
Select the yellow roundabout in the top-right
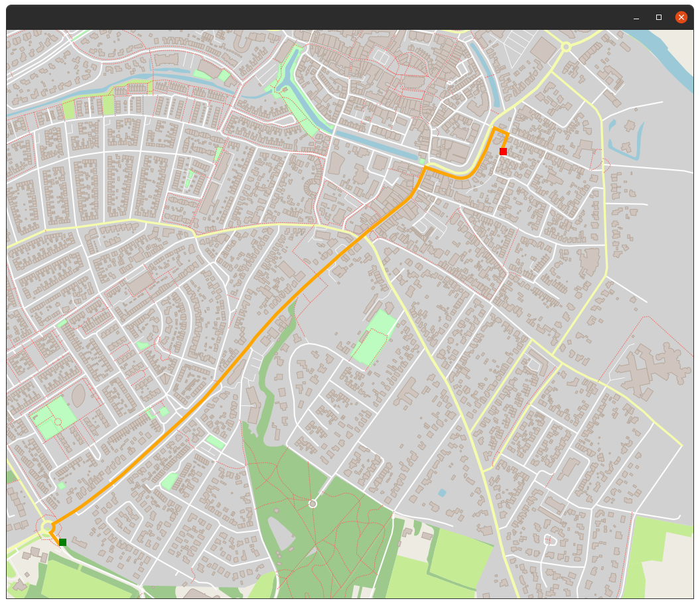tap(566, 47)
